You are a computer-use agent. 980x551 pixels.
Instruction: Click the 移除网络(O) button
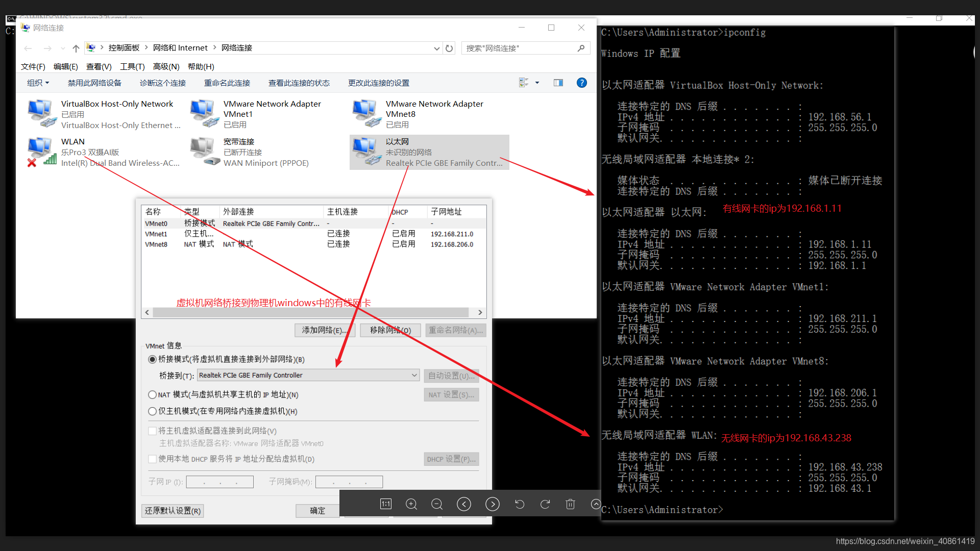(390, 330)
